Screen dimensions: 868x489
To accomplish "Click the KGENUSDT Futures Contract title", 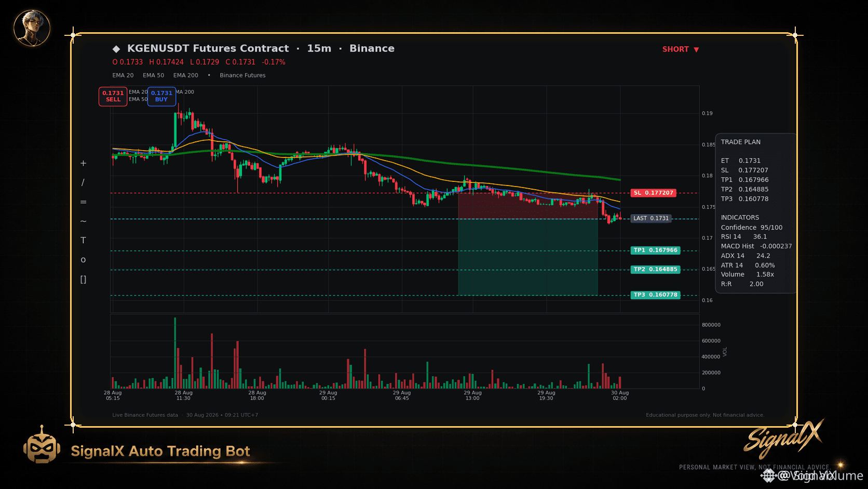I will (x=208, y=48).
